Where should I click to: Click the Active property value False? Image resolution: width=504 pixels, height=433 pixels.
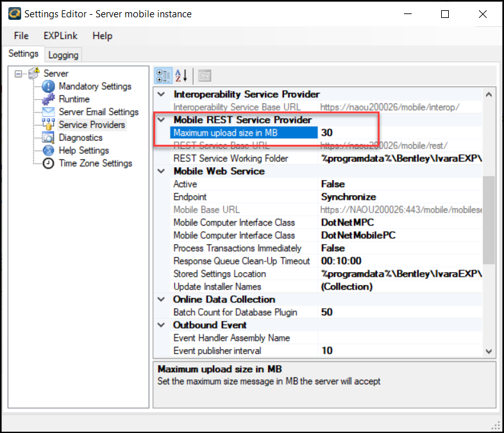pyautogui.click(x=400, y=184)
